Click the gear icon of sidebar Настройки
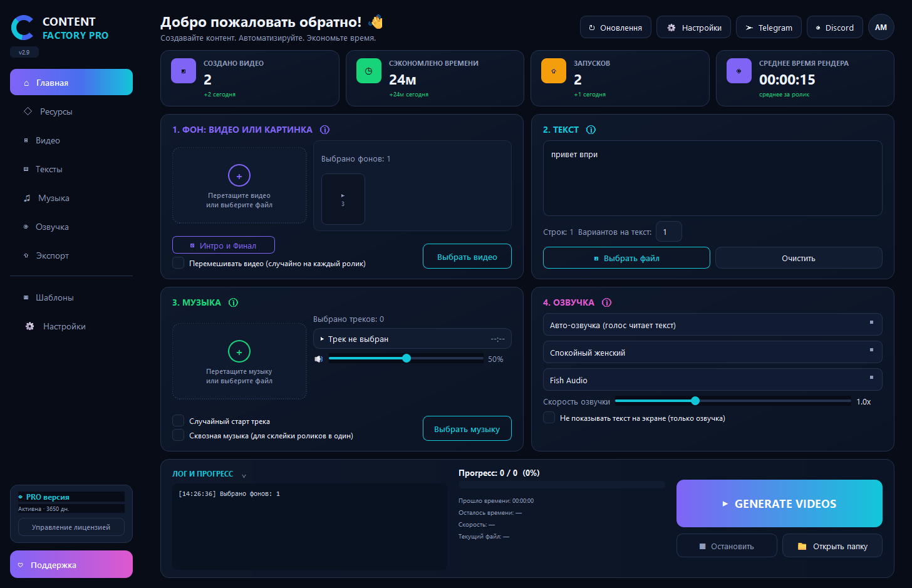Image resolution: width=912 pixels, height=588 pixels. pyautogui.click(x=29, y=326)
